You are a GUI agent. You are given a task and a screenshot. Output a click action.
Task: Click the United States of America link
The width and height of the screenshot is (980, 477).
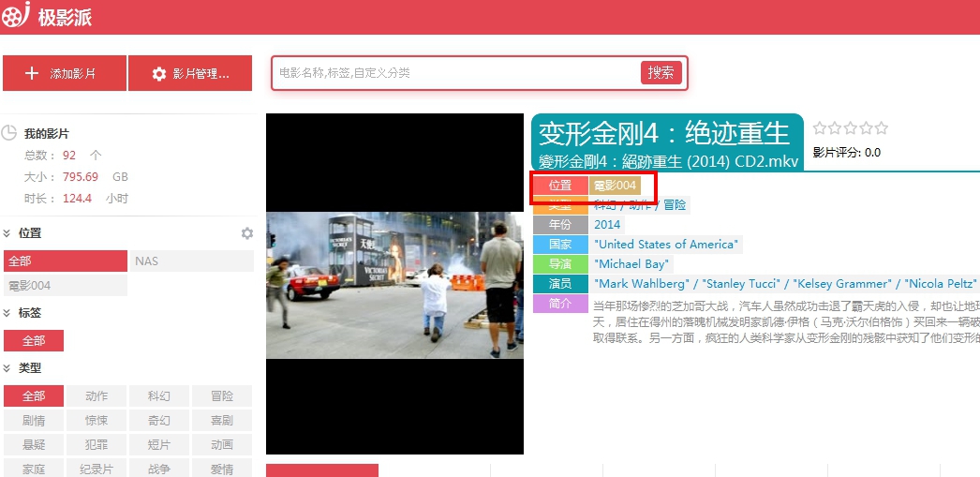[x=666, y=245]
